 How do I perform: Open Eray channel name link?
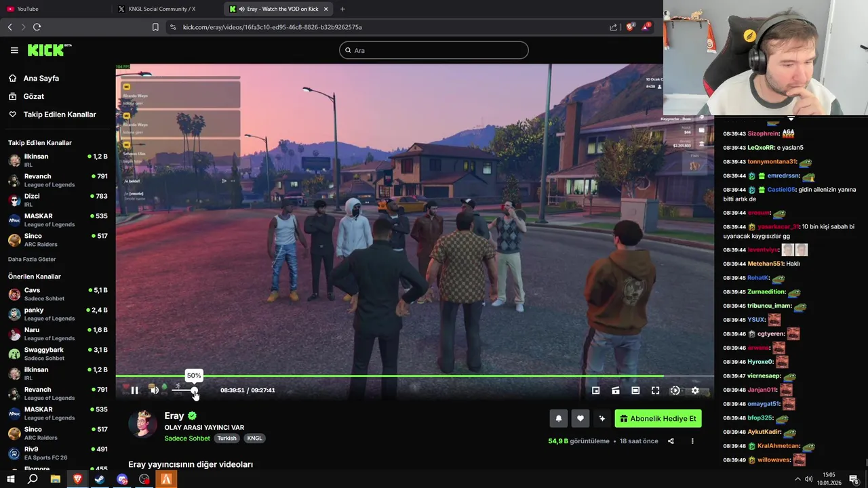click(x=174, y=416)
